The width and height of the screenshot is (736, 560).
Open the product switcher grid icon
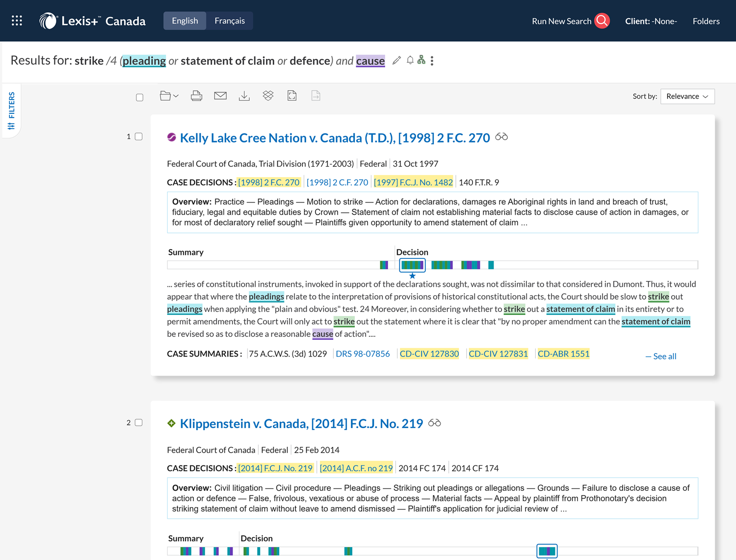point(17,21)
